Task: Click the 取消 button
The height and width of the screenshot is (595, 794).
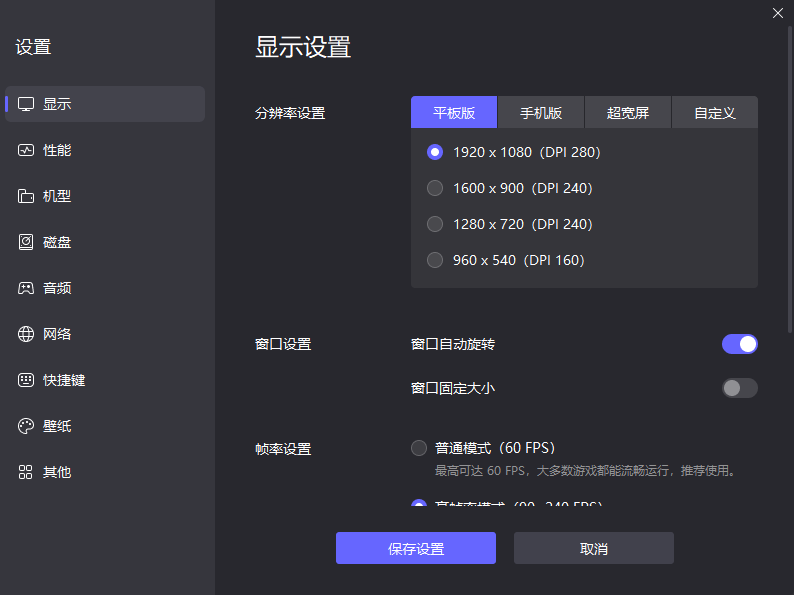Action: (x=593, y=548)
